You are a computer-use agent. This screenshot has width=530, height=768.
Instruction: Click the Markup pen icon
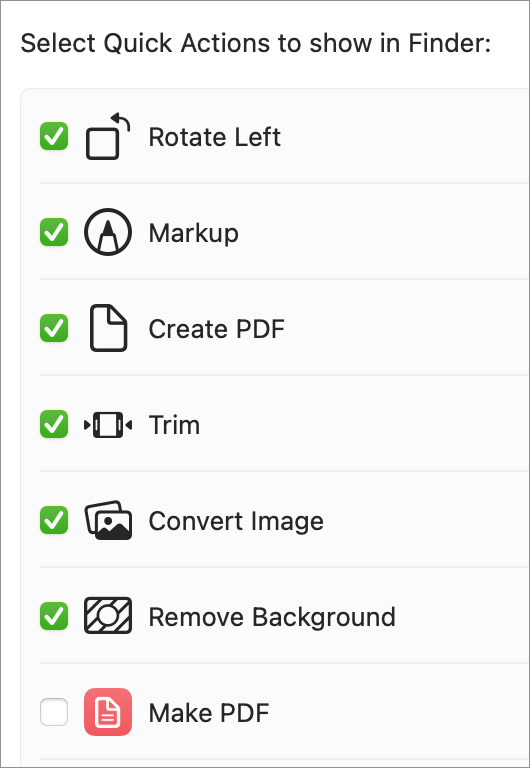pyautogui.click(x=108, y=232)
